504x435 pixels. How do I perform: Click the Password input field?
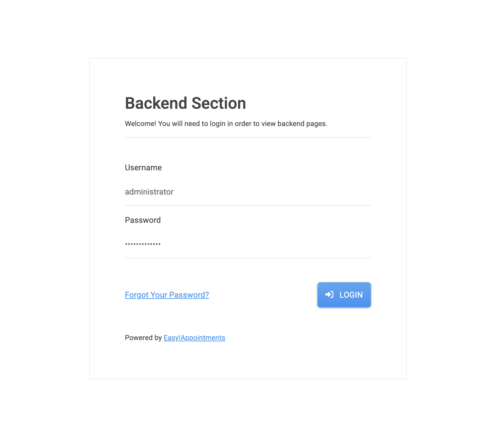[220, 244]
